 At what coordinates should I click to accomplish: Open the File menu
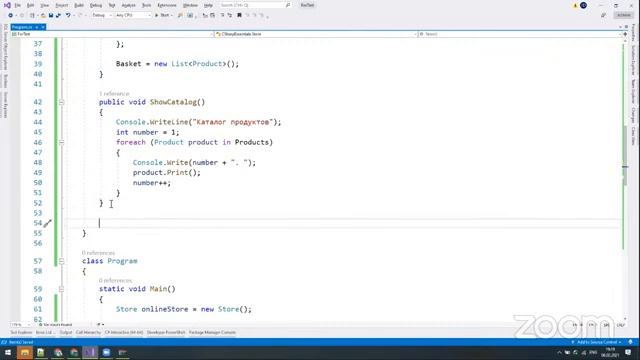pyautogui.click(x=18, y=5)
